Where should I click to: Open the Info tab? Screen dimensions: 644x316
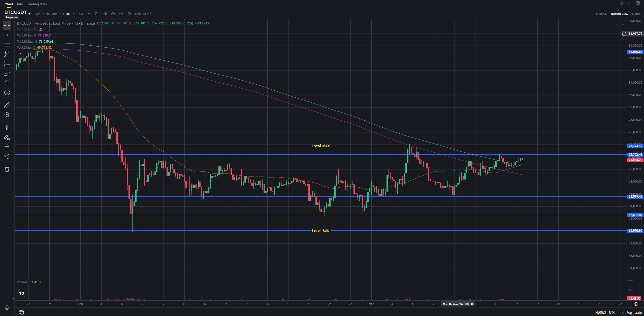tap(20, 4)
